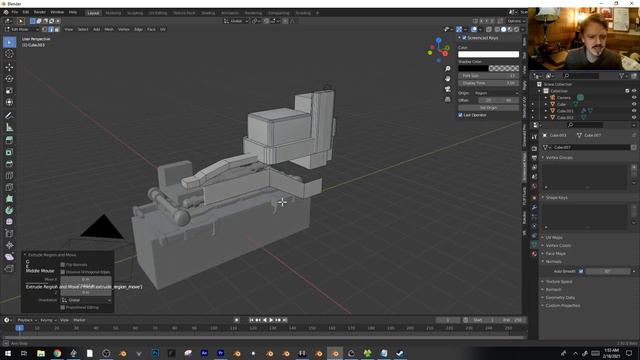Play the animation in timeline
Viewport: 640px width, 360px height.
click(x=271, y=320)
